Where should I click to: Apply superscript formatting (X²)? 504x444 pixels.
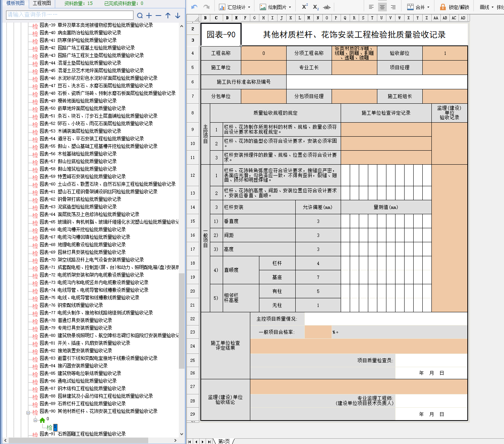click(305, 7)
